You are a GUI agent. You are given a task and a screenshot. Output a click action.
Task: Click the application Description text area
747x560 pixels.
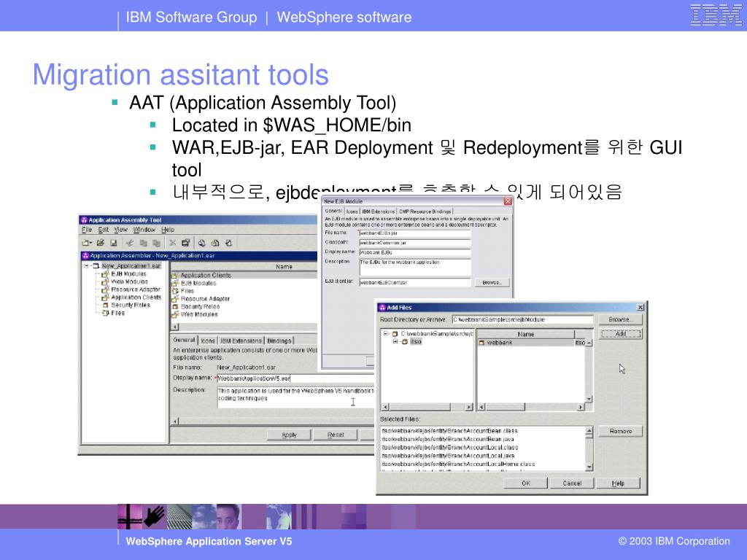(x=295, y=397)
